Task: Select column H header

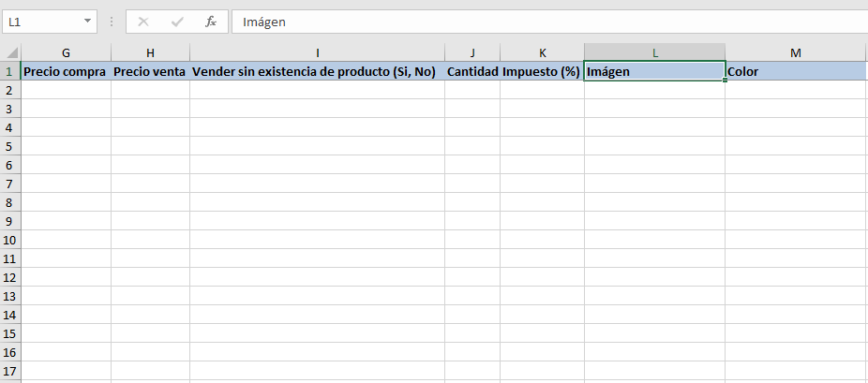Action: [150, 53]
